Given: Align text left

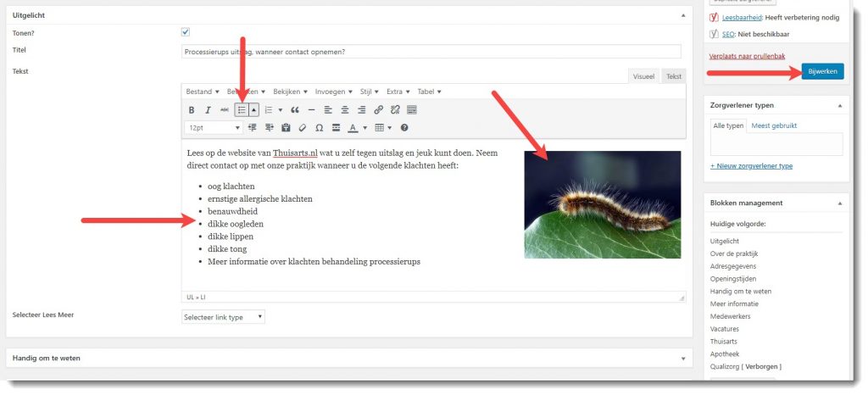Looking at the screenshot, I should pyautogui.click(x=328, y=110).
